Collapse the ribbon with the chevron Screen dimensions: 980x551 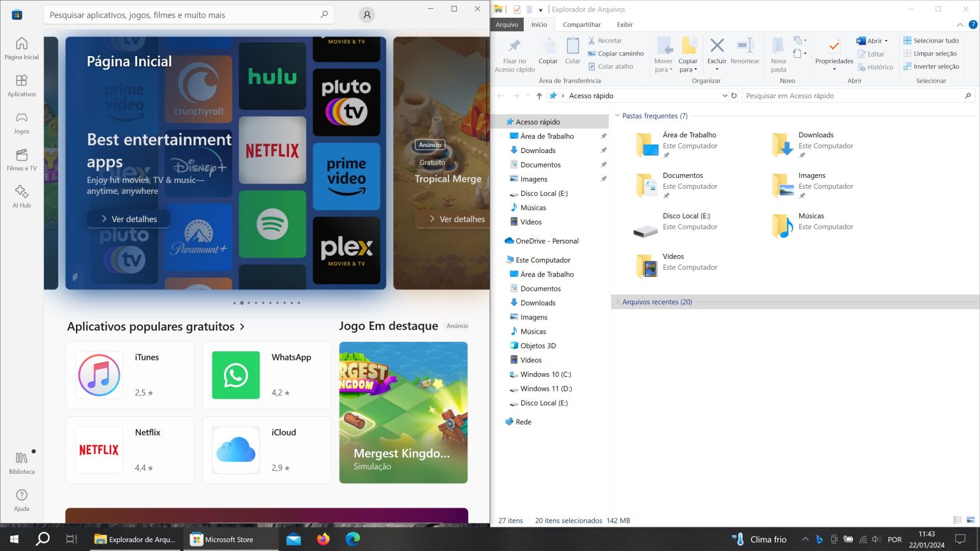pos(960,24)
